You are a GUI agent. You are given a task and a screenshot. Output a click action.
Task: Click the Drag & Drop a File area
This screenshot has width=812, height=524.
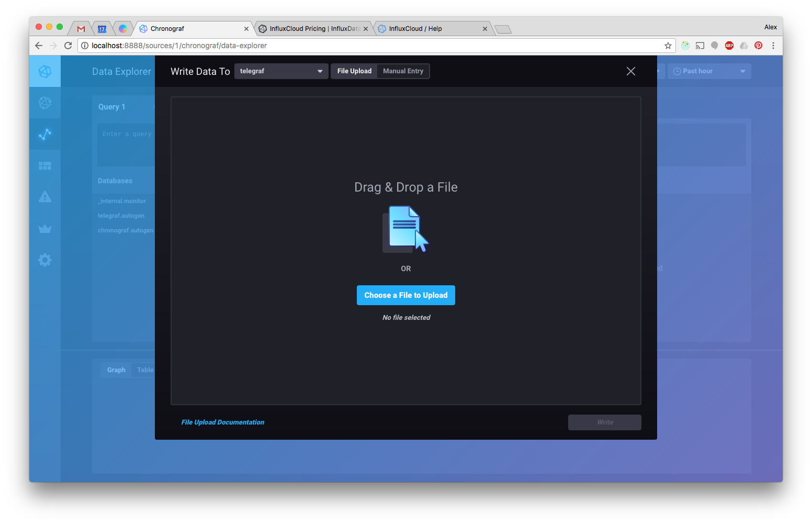click(x=406, y=251)
